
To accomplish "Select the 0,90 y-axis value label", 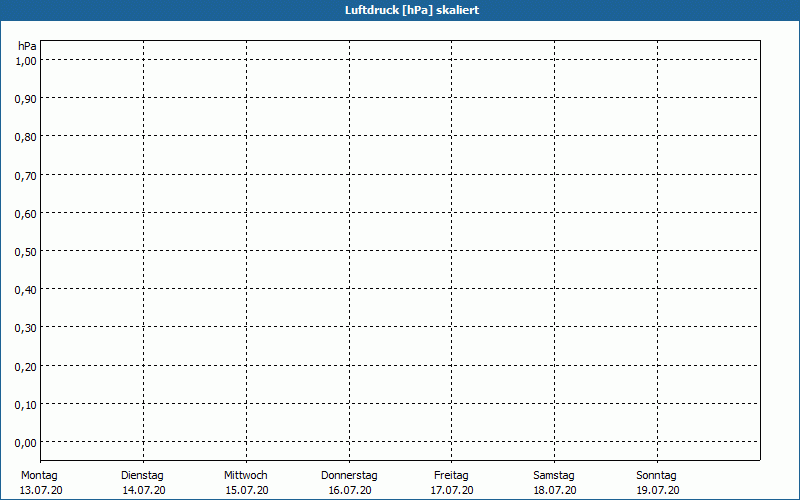I will point(26,98).
